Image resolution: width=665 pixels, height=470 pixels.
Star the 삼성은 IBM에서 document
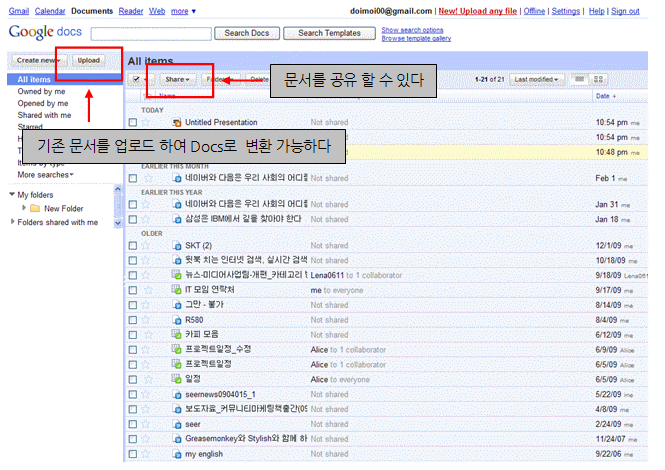pos(146,219)
